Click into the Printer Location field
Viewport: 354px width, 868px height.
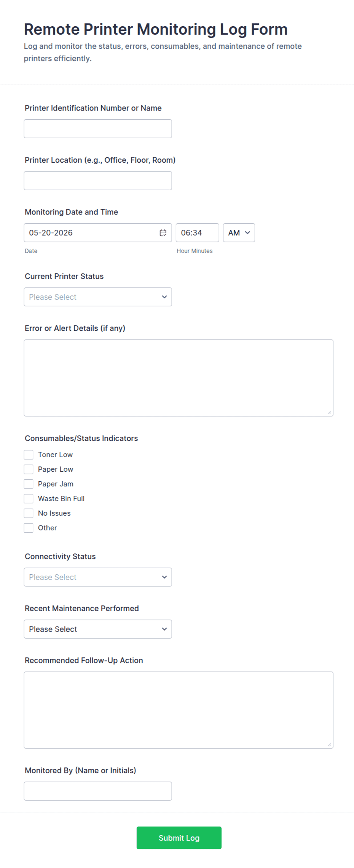click(98, 181)
